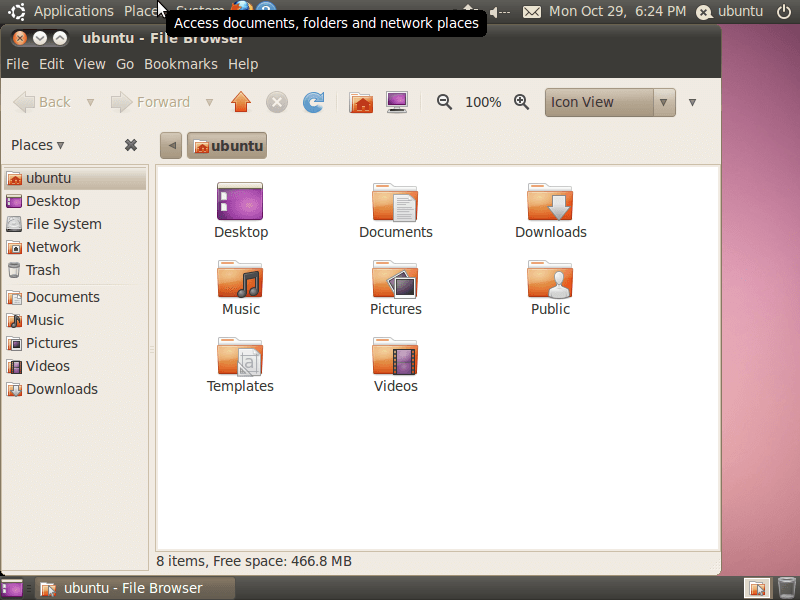Open the Icon View mode combo box
The width and height of the screenshot is (800, 600).
point(610,103)
